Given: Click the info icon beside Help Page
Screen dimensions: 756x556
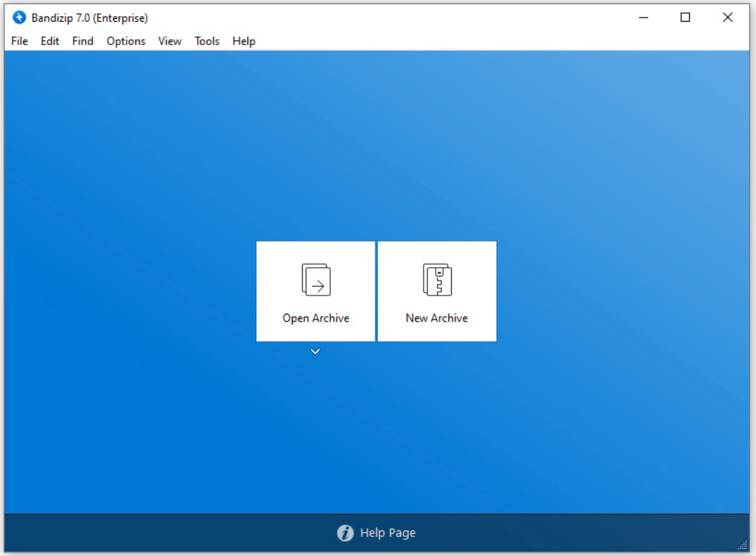Looking at the screenshot, I should point(345,533).
